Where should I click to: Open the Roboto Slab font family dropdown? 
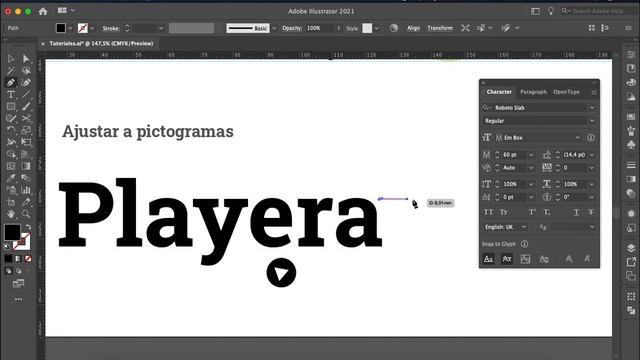pos(592,108)
